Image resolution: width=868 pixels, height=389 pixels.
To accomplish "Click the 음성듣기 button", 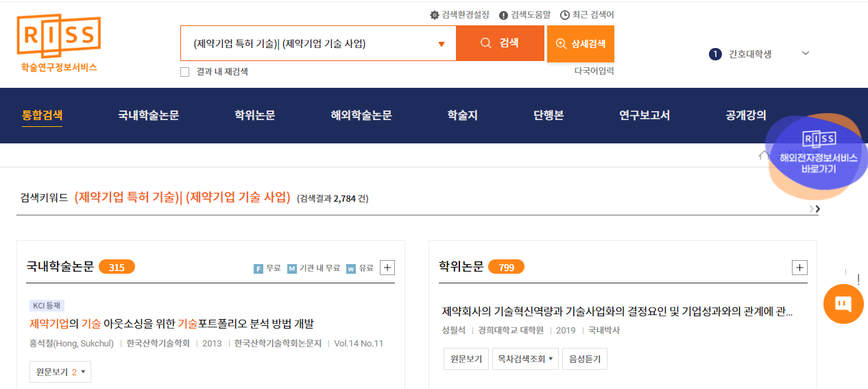I will pyautogui.click(x=585, y=359).
